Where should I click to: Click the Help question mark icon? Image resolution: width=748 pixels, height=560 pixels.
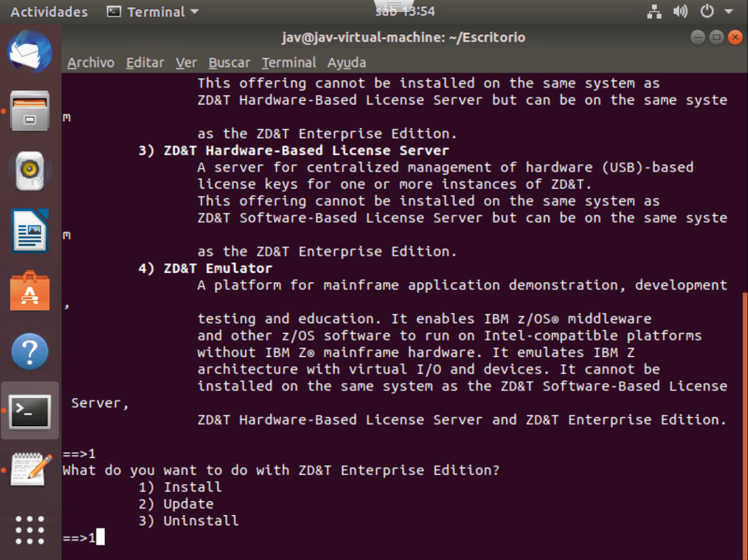tap(30, 352)
